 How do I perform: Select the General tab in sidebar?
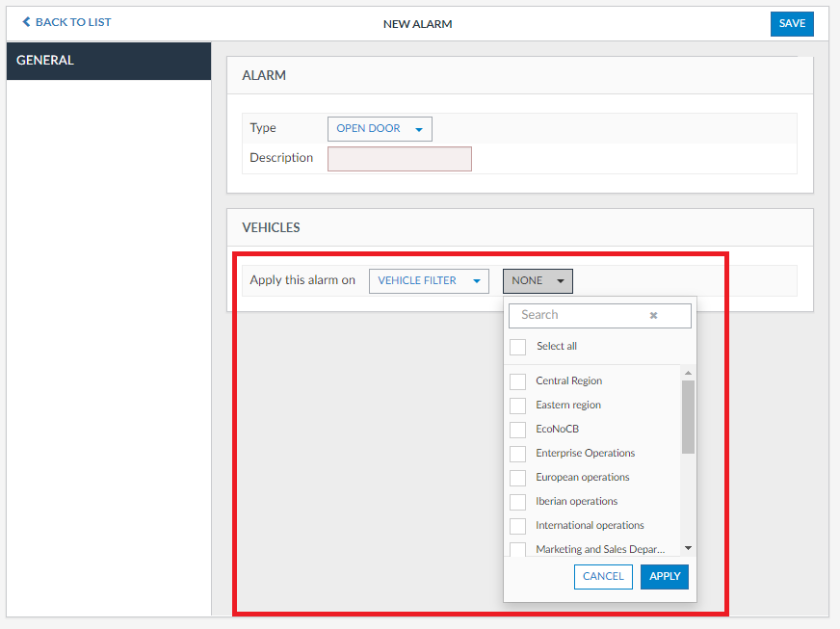tap(108, 61)
